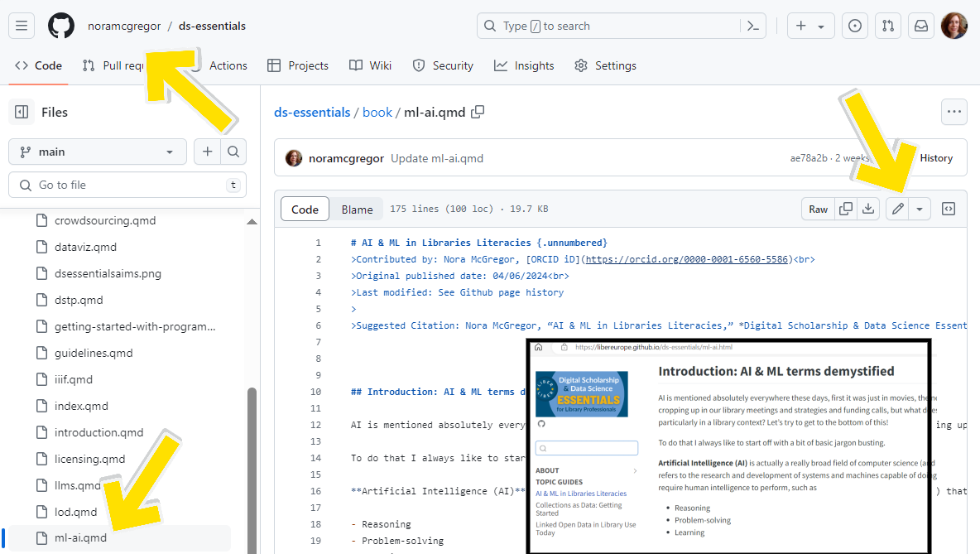The height and width of the screenshot is (554, 980).
Task: Add a file with the plus button
Action: coord(208,152)
